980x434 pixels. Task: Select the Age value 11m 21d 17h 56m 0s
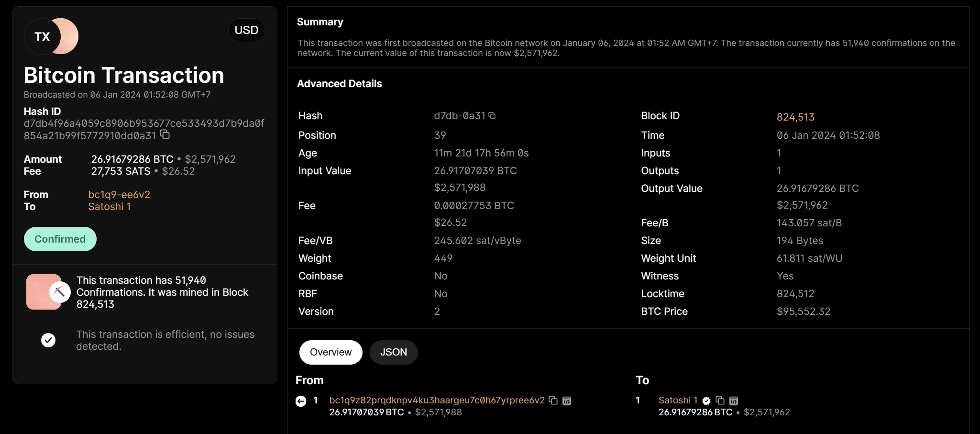click(x=482, y=153)
